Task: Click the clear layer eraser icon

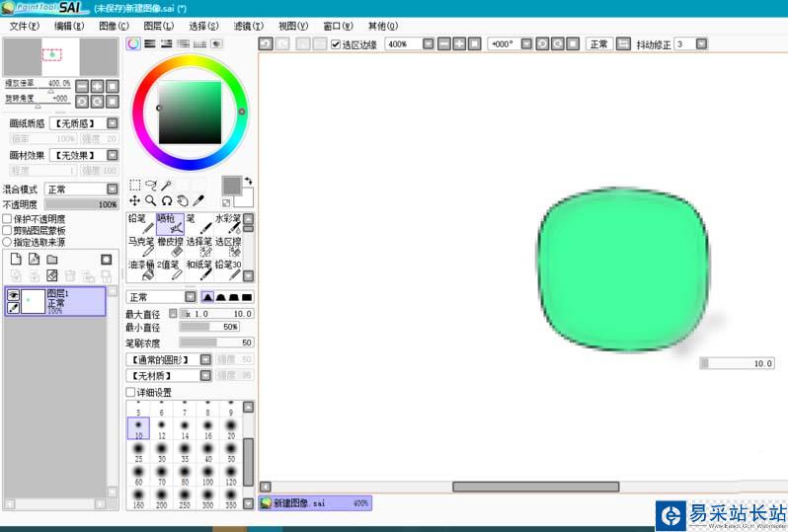Action: pos(52,275)
